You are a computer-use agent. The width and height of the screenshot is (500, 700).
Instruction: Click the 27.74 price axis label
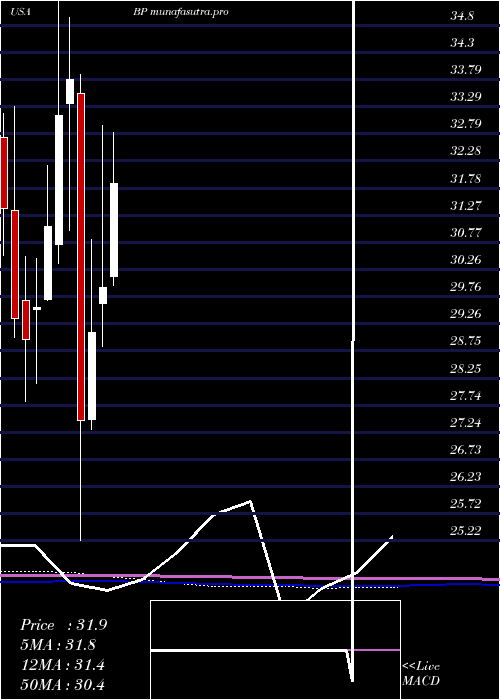tap(466, 395)
